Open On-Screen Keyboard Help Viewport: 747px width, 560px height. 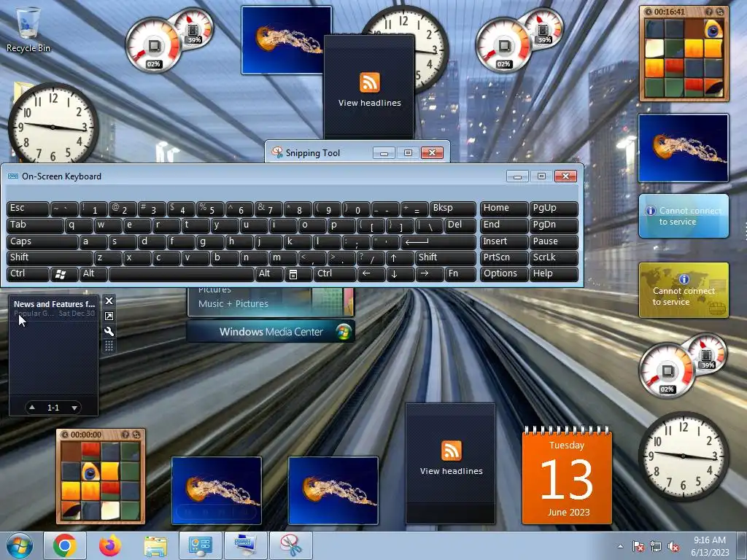(554, 274)
